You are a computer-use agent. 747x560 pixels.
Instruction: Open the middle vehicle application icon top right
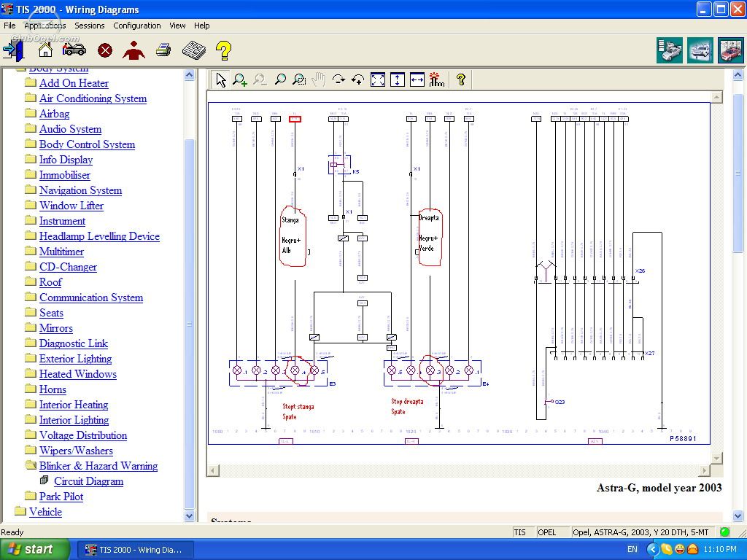[700, 50]
